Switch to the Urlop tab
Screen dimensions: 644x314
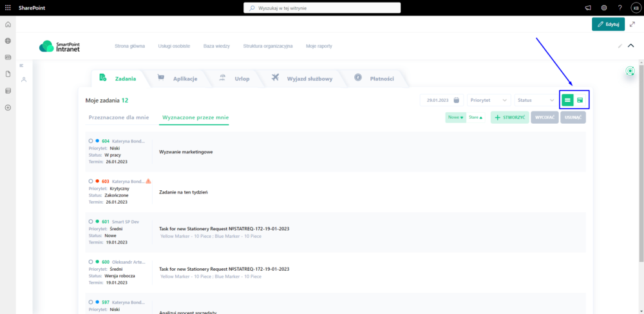click(234, 79)
